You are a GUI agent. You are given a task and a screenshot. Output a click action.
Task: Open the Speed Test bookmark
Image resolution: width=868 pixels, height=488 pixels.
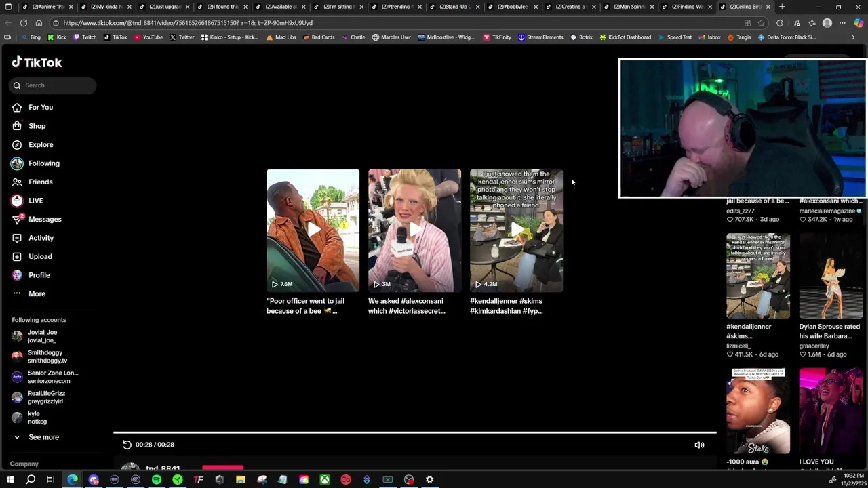(674, 37)
